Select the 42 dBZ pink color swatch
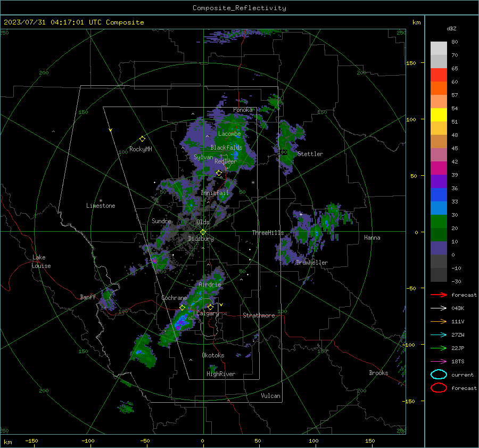This screenshot has height=448, width=479. [439, 154]
